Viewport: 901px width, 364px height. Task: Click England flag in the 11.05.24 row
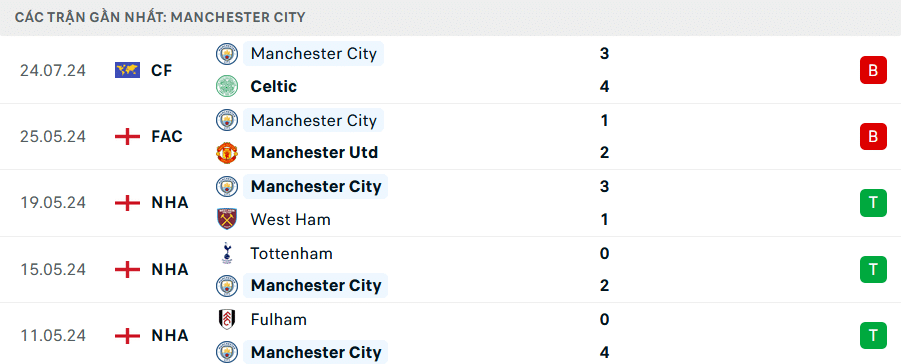(x=128, y=335)
